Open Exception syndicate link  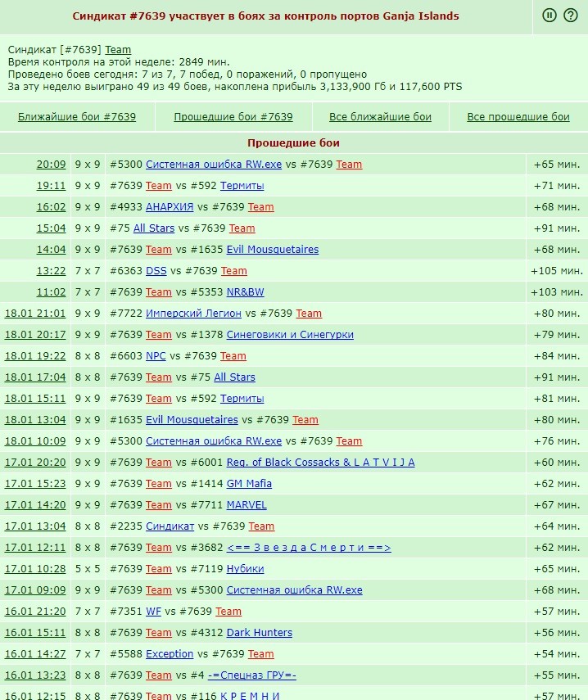click(x=170, y=654)
